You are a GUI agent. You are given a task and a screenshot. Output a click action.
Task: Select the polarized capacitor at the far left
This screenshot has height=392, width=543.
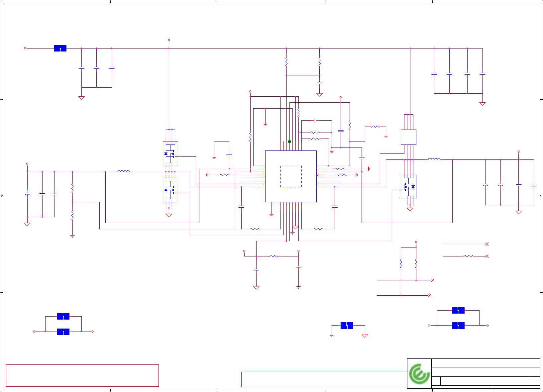pos(27,193)
